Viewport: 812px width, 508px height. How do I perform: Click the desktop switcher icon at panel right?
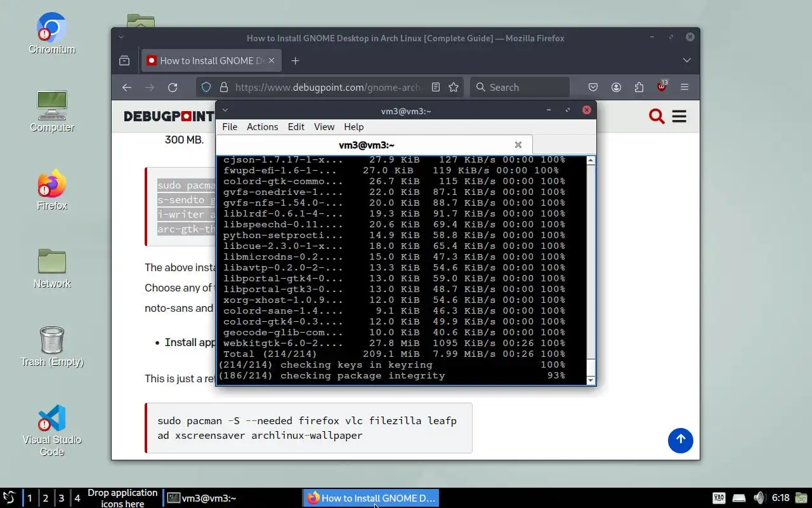click(x=802, y=498)
